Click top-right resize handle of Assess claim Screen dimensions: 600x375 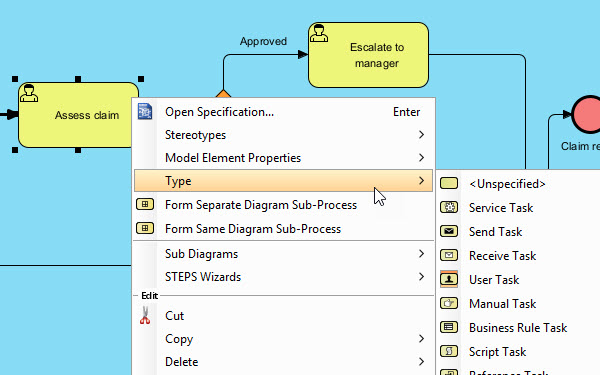click(141, 79)
